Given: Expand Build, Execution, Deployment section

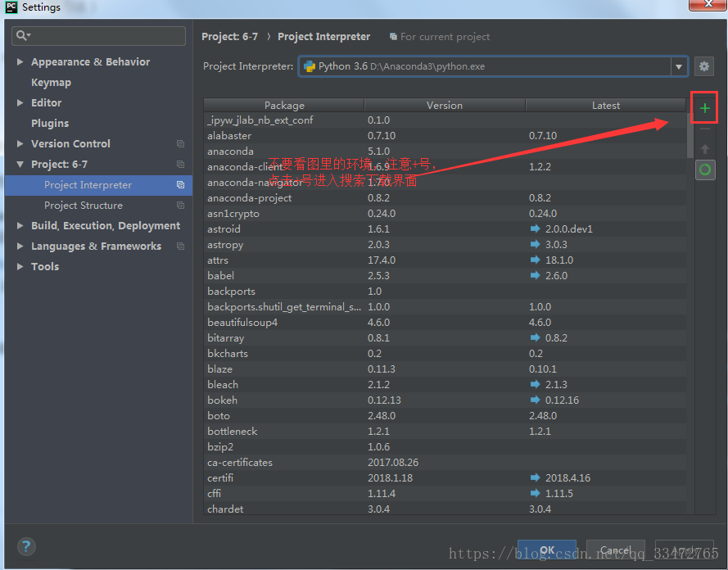Looking at the screenshot, I should (x=20, y=225).
